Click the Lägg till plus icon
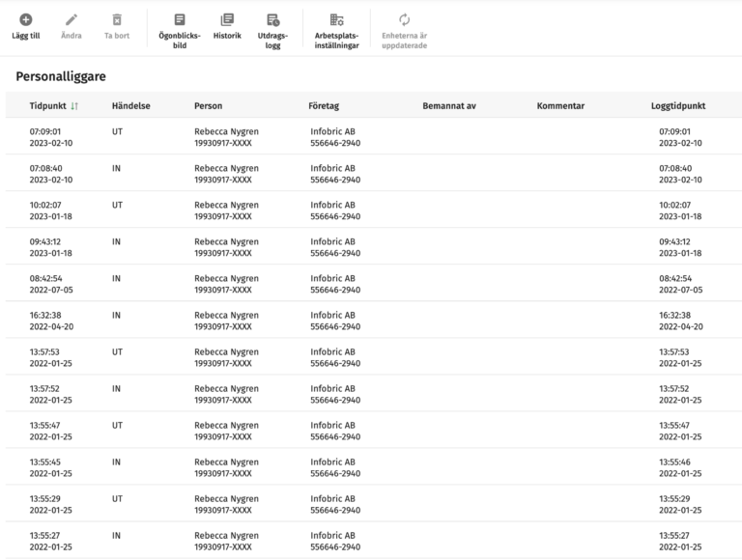The height and width of the screenshot is (560, 742). pyautogui.click(x=26, y=19)
